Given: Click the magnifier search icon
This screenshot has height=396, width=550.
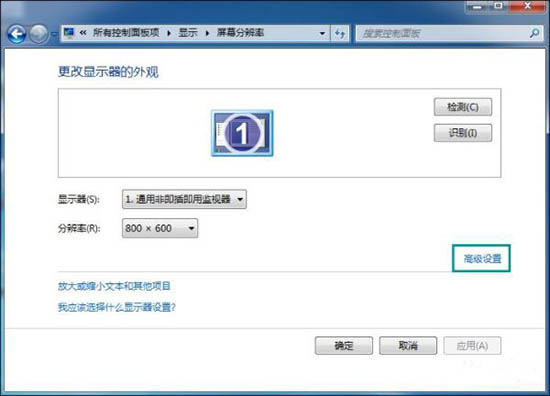Looking at the screenshot, I should [x=534, y=33].
